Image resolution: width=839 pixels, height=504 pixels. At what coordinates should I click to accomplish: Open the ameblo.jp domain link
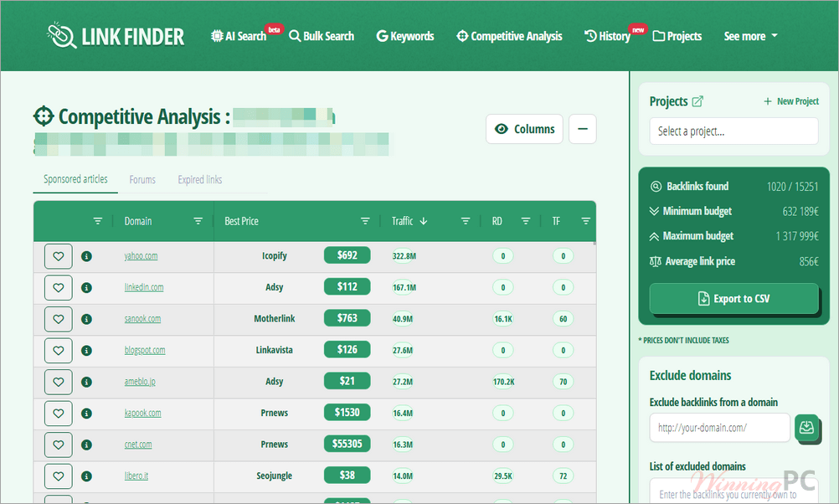click(x=140, y=382)
